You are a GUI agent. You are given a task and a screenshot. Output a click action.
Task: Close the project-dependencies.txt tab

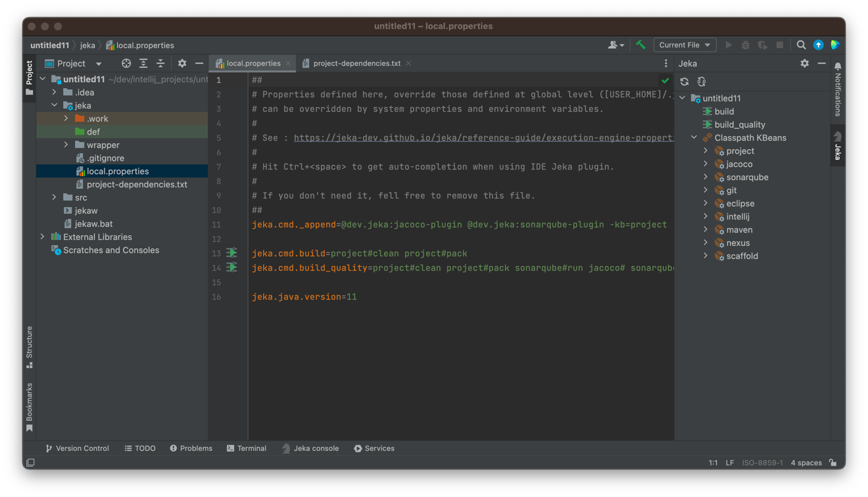click(408, 64)
